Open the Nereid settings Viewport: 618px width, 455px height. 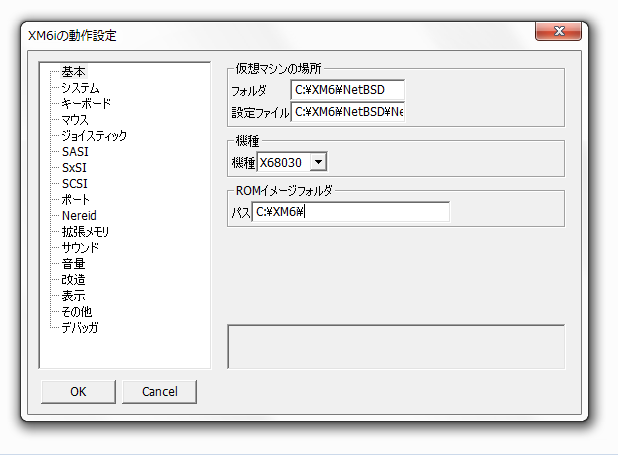pos(79,216)
